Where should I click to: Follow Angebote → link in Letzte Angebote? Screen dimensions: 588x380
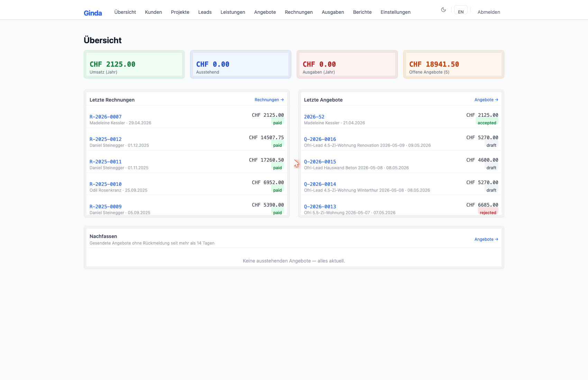pos(486,100)
